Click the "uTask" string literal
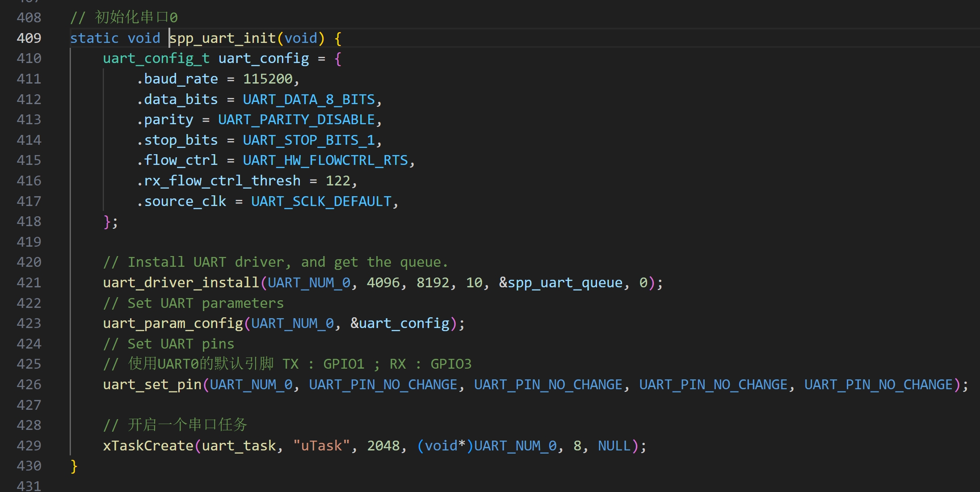Screen dimensions: 980x492 321,446
